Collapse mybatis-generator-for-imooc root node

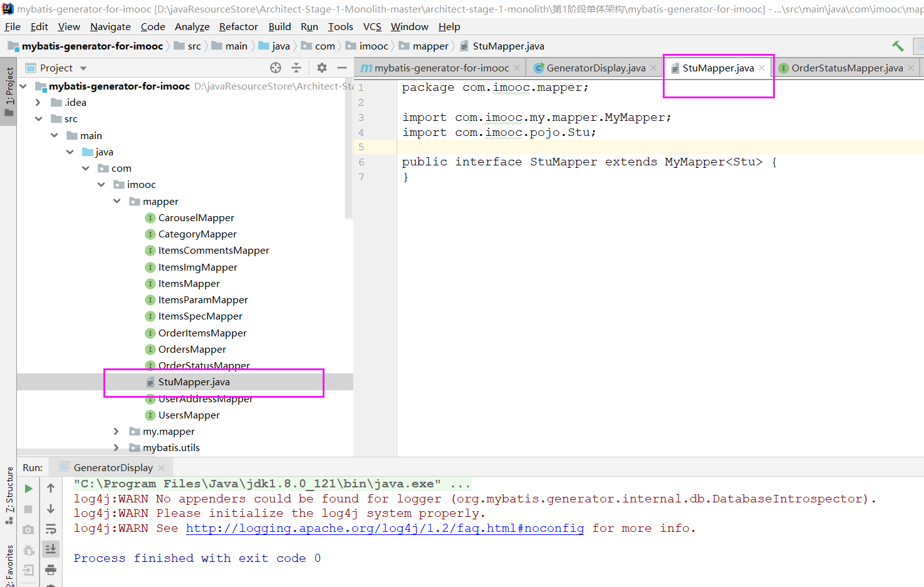[x=23, y=86]
